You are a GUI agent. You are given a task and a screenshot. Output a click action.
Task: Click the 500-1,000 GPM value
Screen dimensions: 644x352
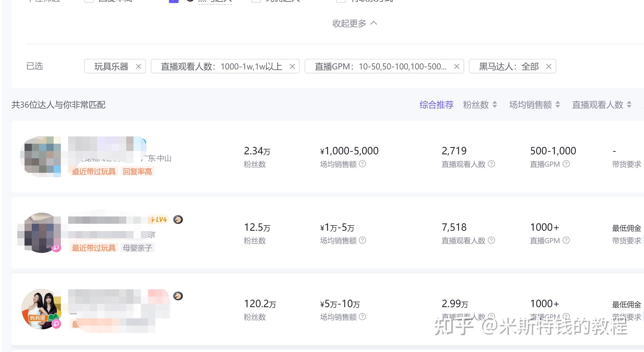553,151
